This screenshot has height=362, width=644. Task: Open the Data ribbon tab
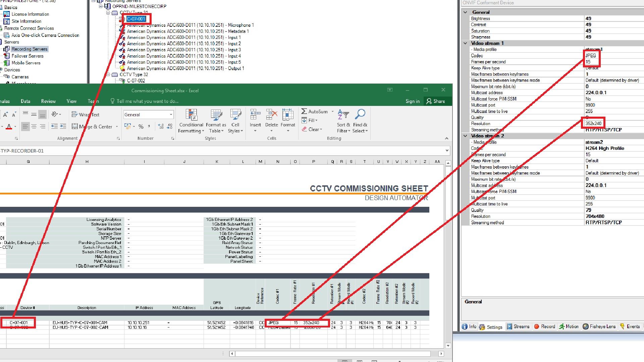[25, 101]
